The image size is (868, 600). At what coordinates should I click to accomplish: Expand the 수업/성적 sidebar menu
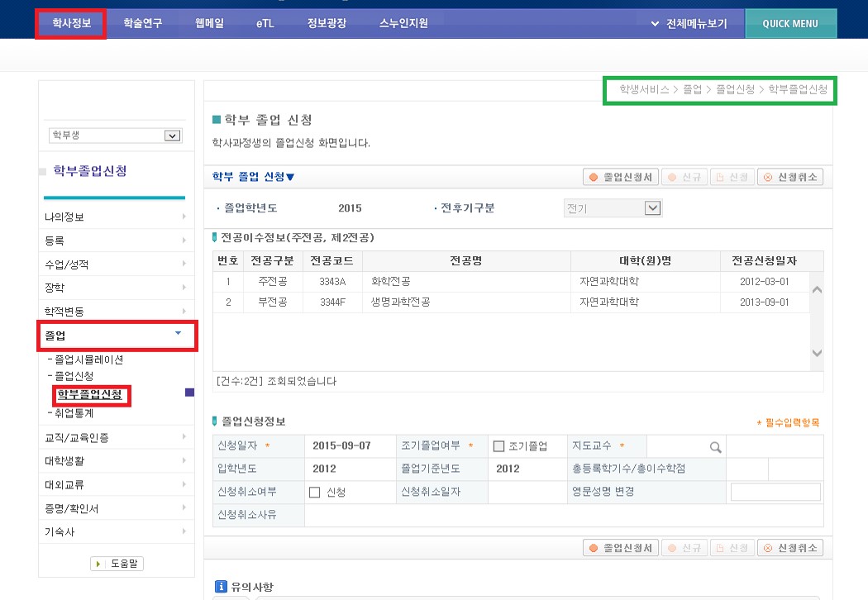click(x=116, y=264)
